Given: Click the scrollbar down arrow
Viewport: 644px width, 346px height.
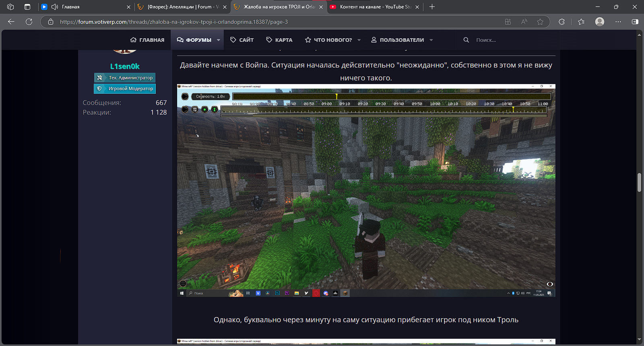Looking at the screenshot, I should coord(639,340).
